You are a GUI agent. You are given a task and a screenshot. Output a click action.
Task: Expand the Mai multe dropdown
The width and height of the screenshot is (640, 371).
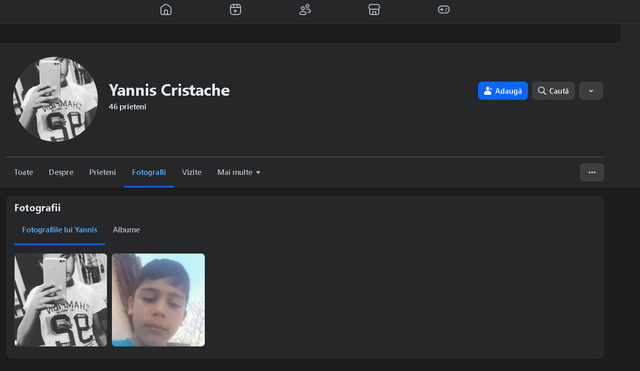pos(239,172)
